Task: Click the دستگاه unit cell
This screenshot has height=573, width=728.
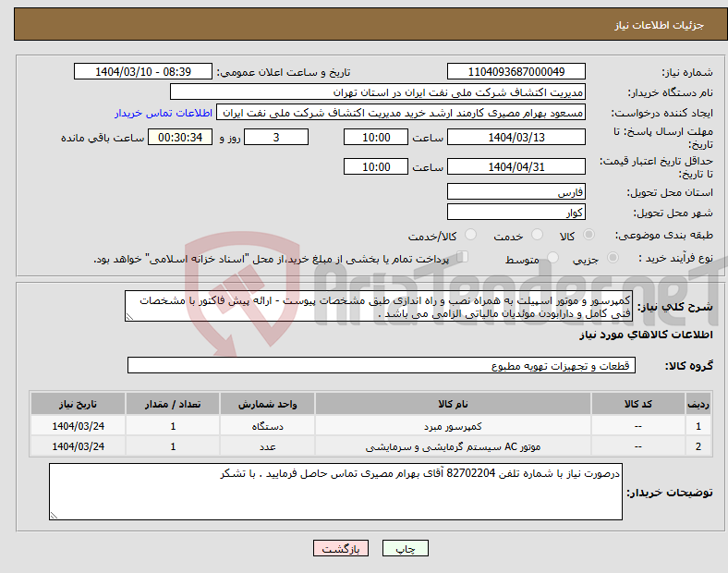Action: pos(267,426)
